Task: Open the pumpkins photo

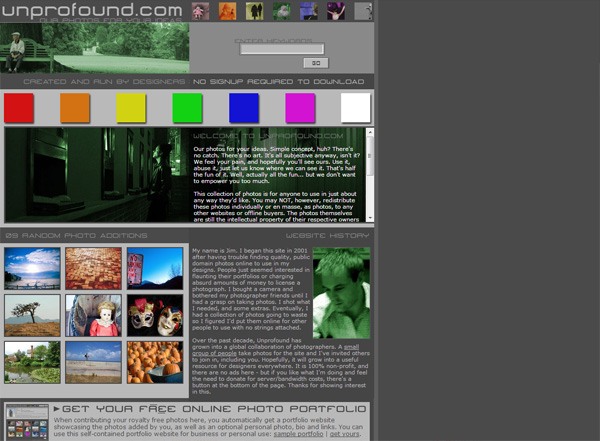Action: [x=155, y=363]
